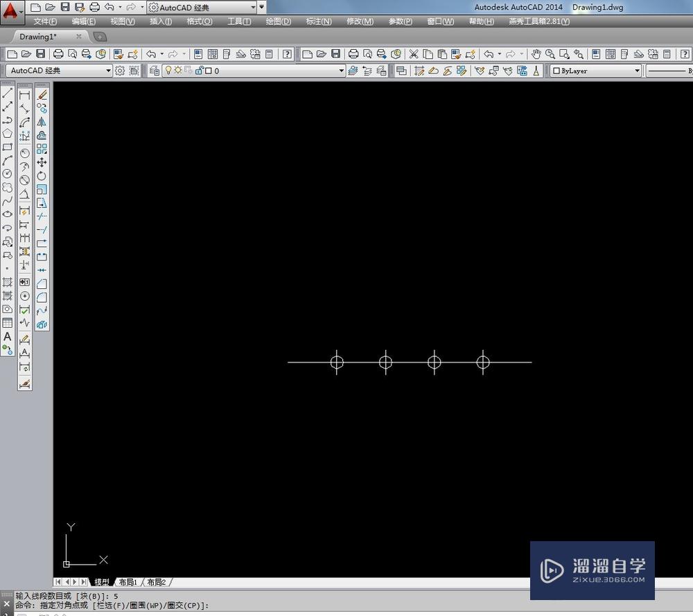
Task: Open the 绘图(D) menu
Action: (x=279, y=21)
